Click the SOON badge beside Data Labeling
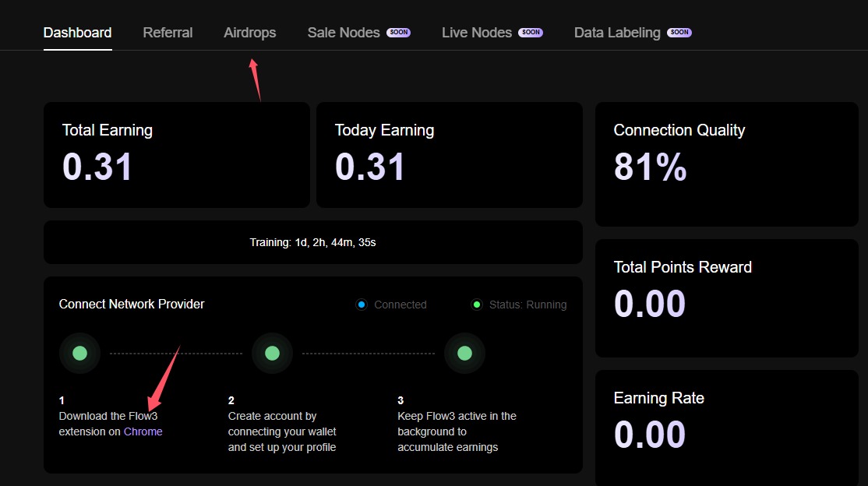Image resolution: width=868 pixels, height=486 pixels. pyautogui.click(x=679, y=32)
